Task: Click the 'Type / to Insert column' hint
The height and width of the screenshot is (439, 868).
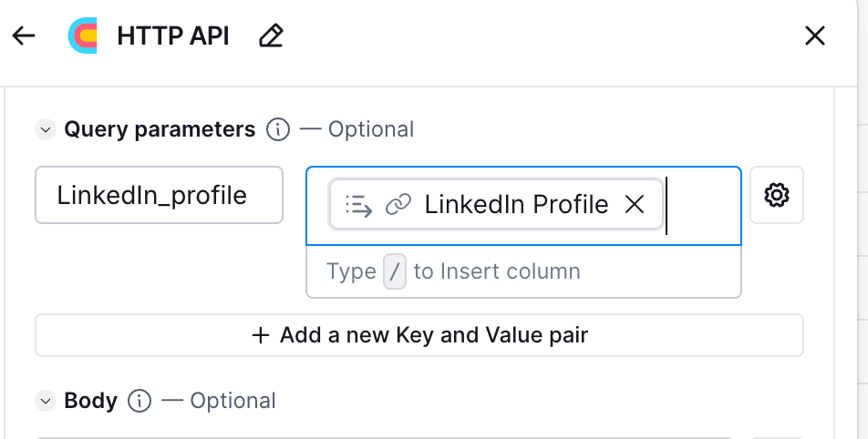Action: pyautogui.click(x=497, y=271)
